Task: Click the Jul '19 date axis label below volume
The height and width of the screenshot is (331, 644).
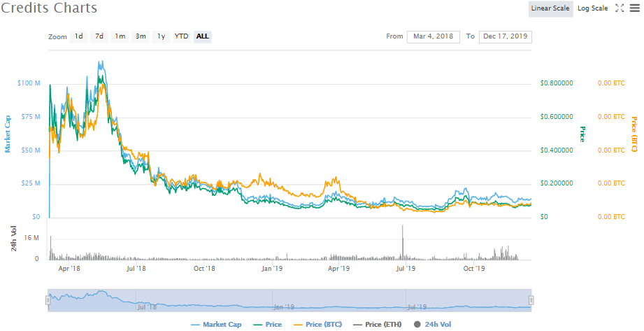Action: point(406,269)
